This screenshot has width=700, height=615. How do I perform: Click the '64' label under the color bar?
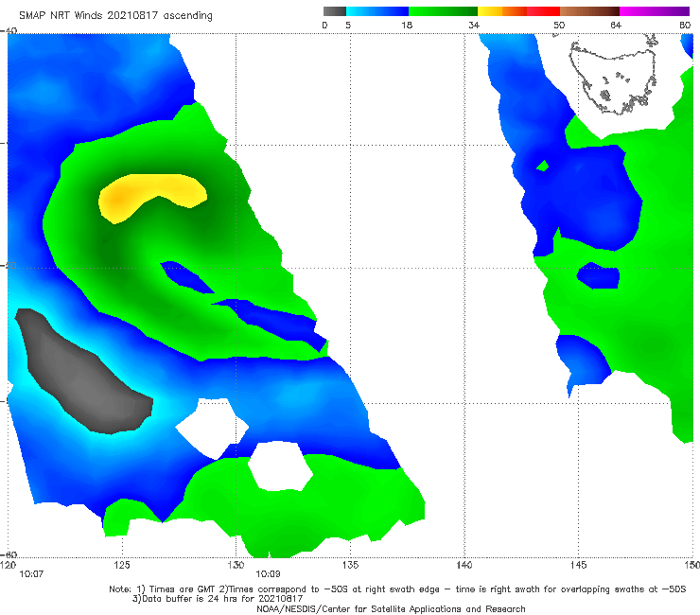(x=616, y=25)
